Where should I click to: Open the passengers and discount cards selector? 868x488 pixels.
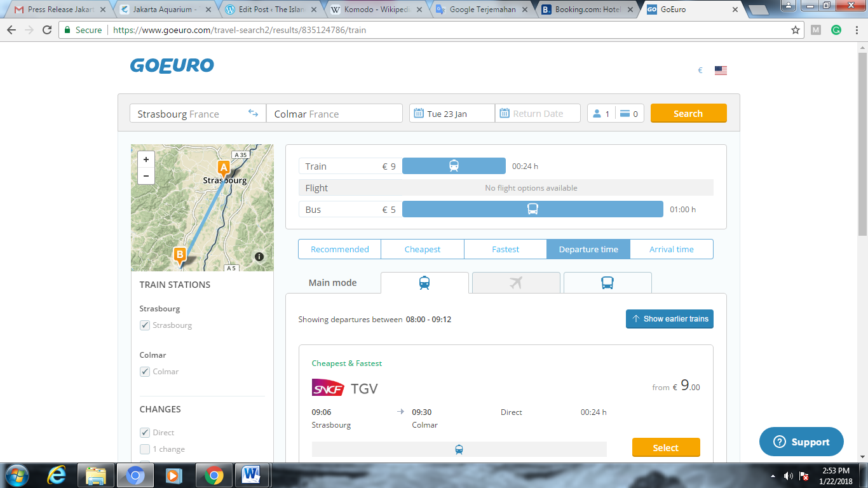click(x=615, y=114)
